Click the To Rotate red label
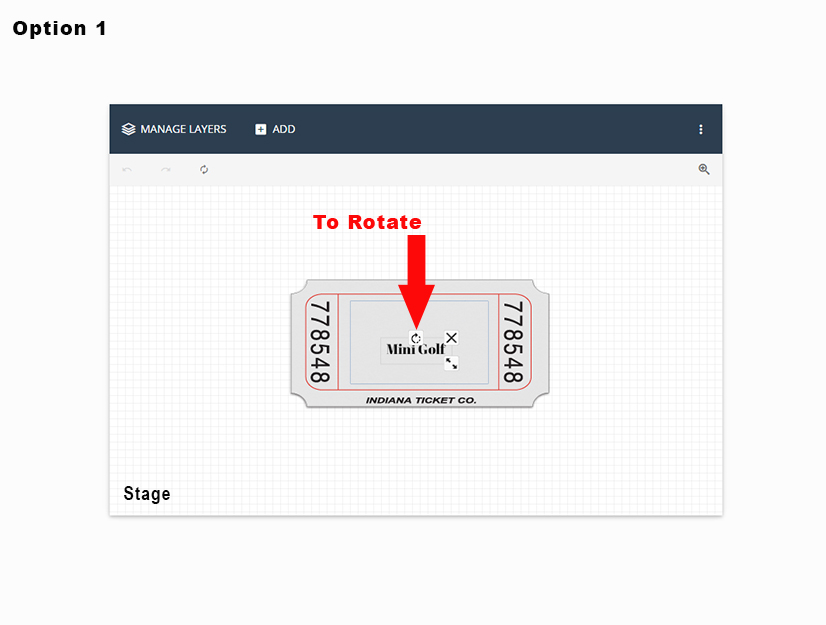 367,222
